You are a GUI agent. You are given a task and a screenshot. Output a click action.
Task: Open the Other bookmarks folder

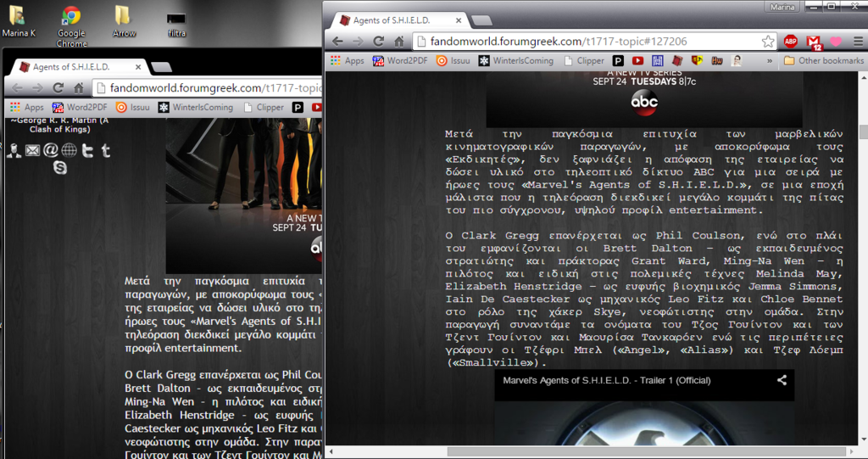click(x=823, y=60)
